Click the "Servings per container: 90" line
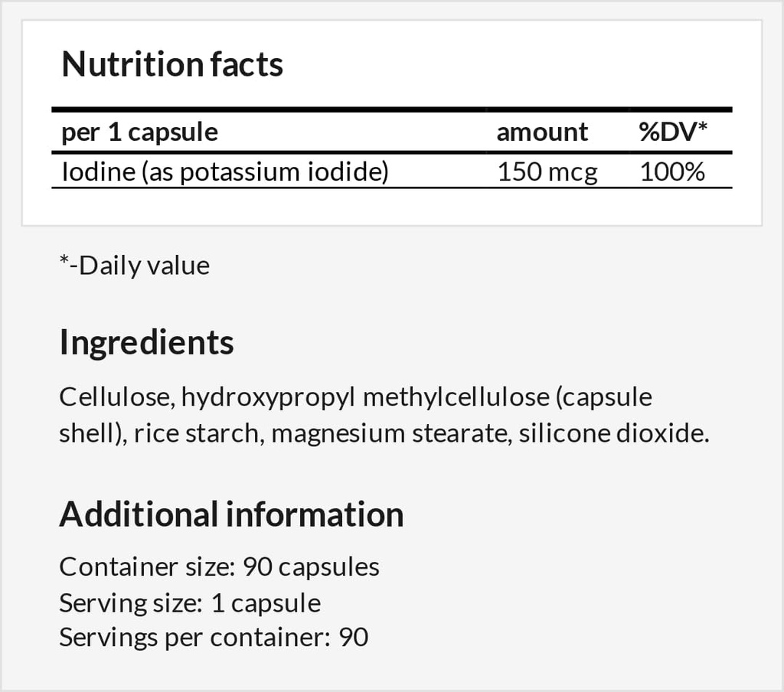This screenshot has width=784, height=692. pos(214,637)
